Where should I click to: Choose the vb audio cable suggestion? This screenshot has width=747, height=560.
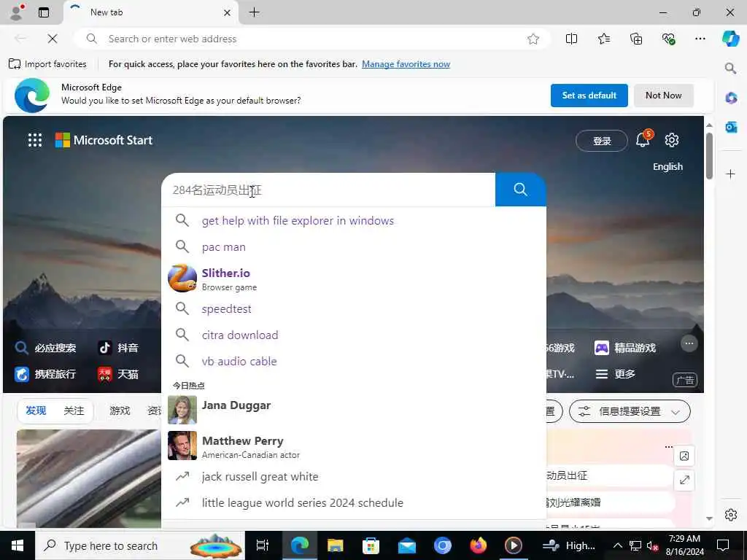pyautogui.click(x=354, y=361)
